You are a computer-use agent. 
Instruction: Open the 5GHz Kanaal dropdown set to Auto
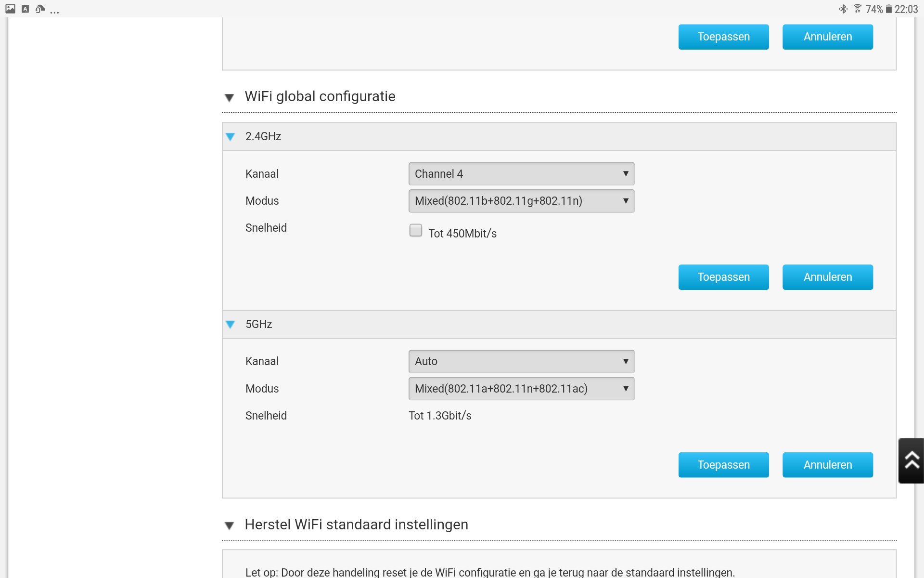click(x=521, y=361)
